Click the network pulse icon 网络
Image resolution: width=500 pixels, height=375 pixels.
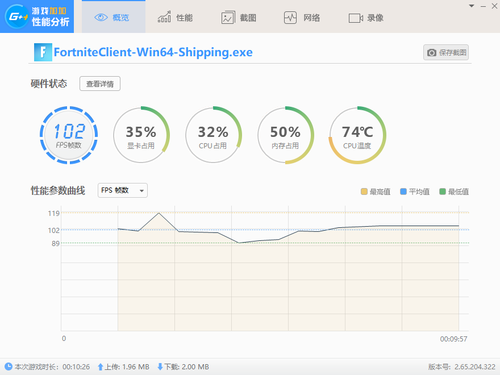pos(290,17)
